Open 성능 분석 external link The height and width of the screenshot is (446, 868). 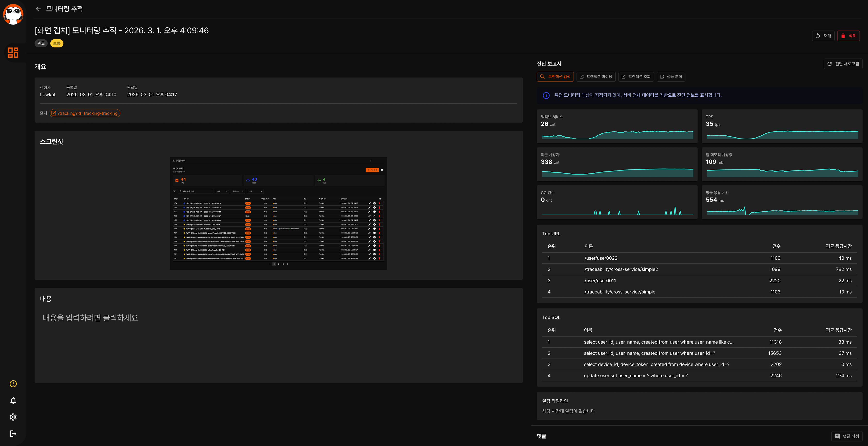click(x=671, y=77)
